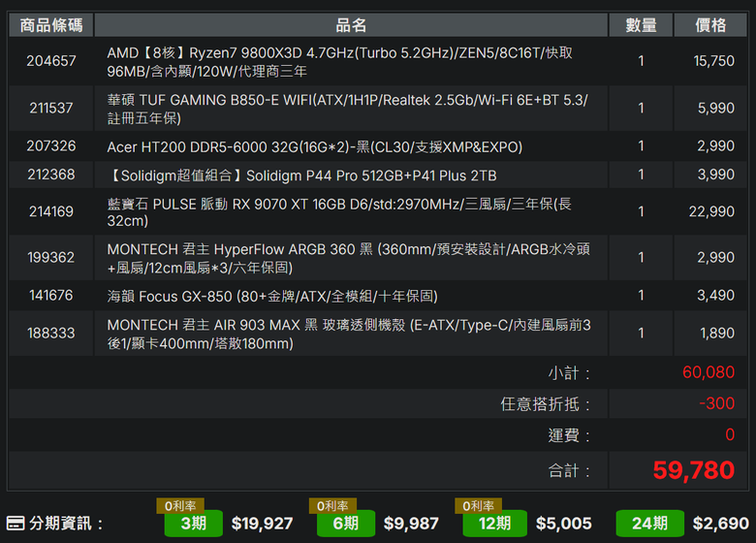
Task: Click the total amount 59,780
Action: 694,470
